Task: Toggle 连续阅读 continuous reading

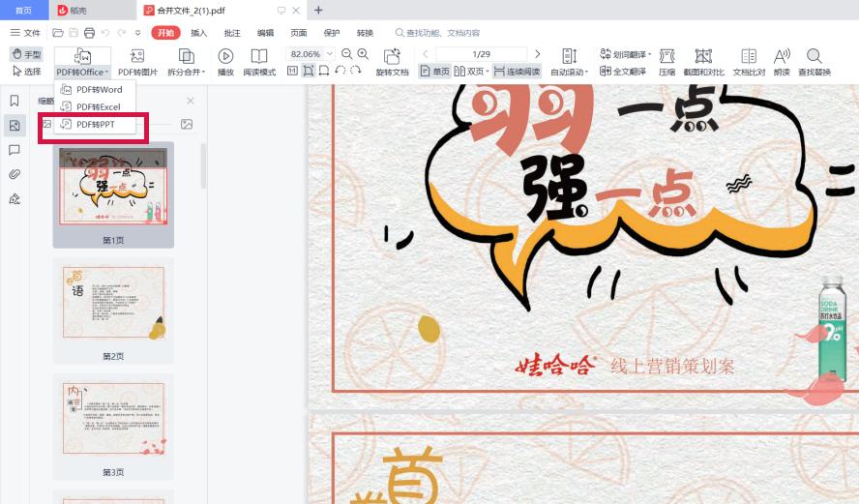Action: (518, 72)
